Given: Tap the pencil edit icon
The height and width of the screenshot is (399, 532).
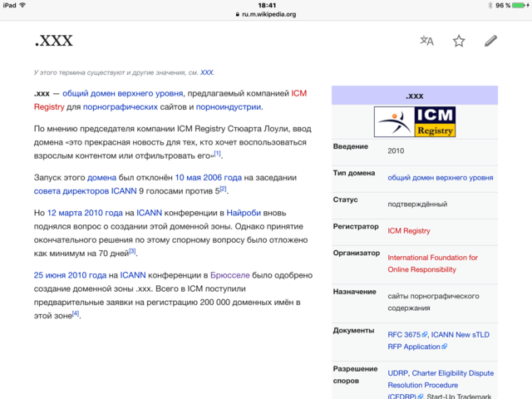Looking at the screenshot, I should 490,41.
